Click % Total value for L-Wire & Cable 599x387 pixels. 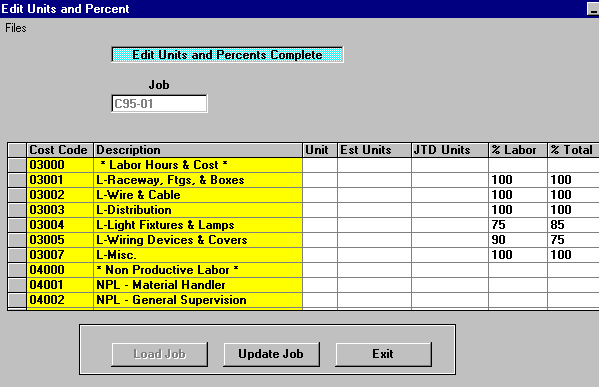(573, 195)
